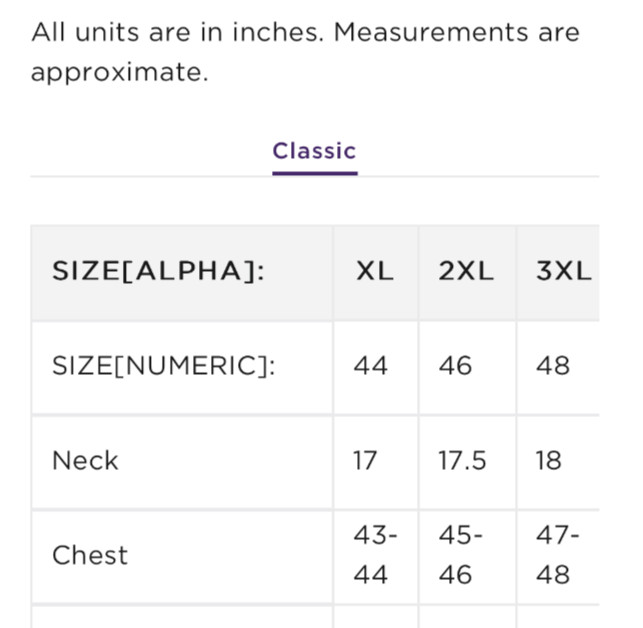Select the 43-44 chest measurement
This screenshot has width=643, height=628.
pyautogui.click(x=374, y=555)
